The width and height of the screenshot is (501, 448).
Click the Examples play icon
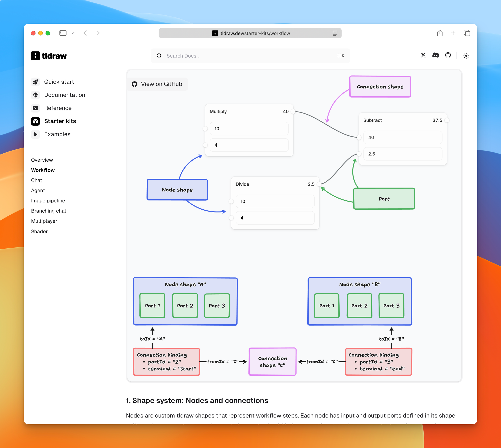[35, 134]
